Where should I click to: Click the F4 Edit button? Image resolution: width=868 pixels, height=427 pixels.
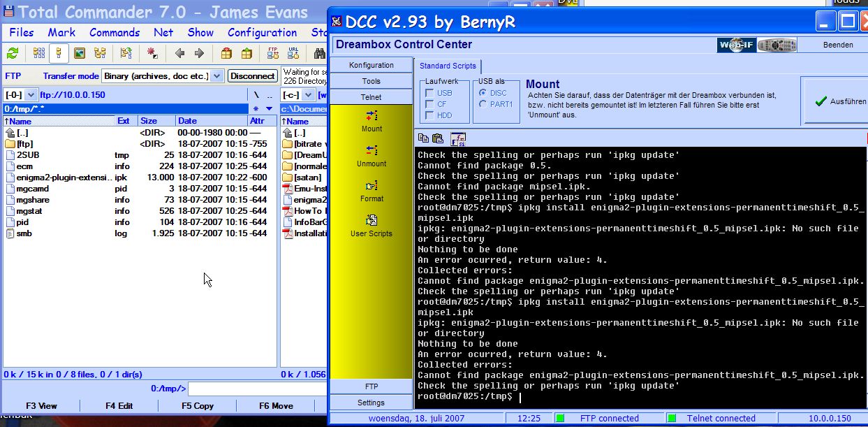click(119, 406)
